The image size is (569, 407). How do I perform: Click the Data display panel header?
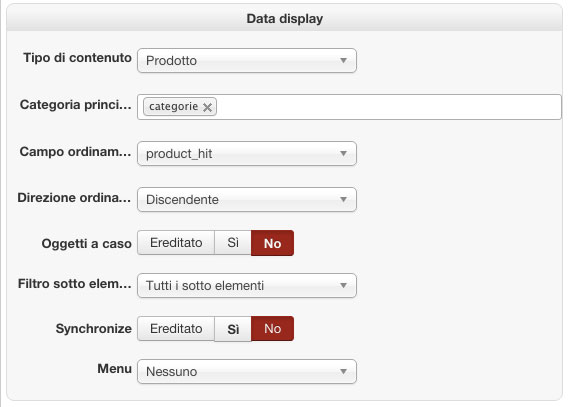(x=284, y=18)
